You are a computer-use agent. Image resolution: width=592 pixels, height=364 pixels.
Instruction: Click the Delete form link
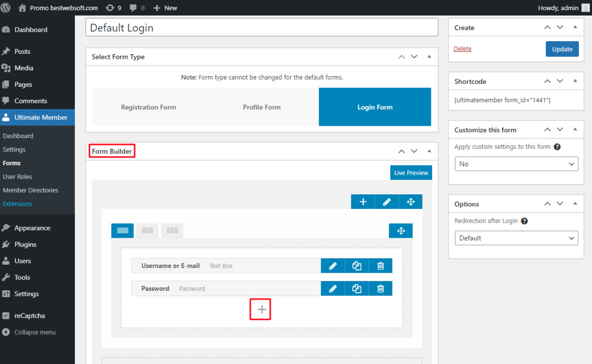coord(462,49)
